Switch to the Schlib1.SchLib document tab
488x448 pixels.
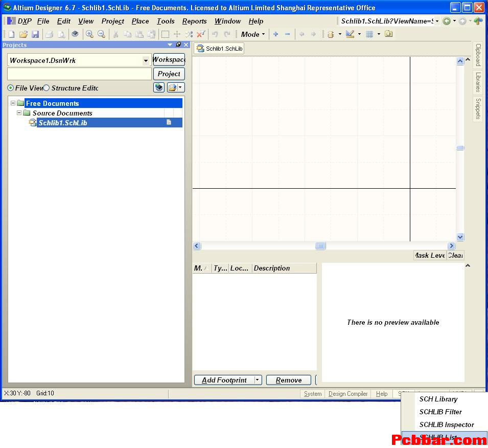coord(219,49)
